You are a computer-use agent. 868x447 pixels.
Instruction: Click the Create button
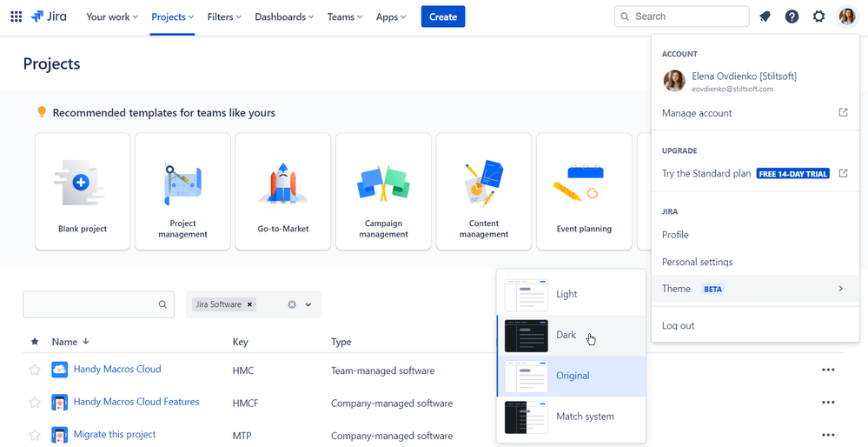click(x=443, y=17)
